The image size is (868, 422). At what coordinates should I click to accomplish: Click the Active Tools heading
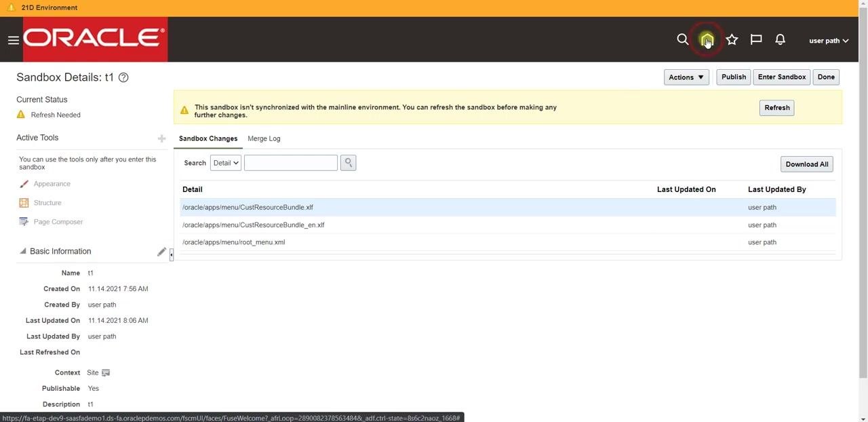coord(37,138)
